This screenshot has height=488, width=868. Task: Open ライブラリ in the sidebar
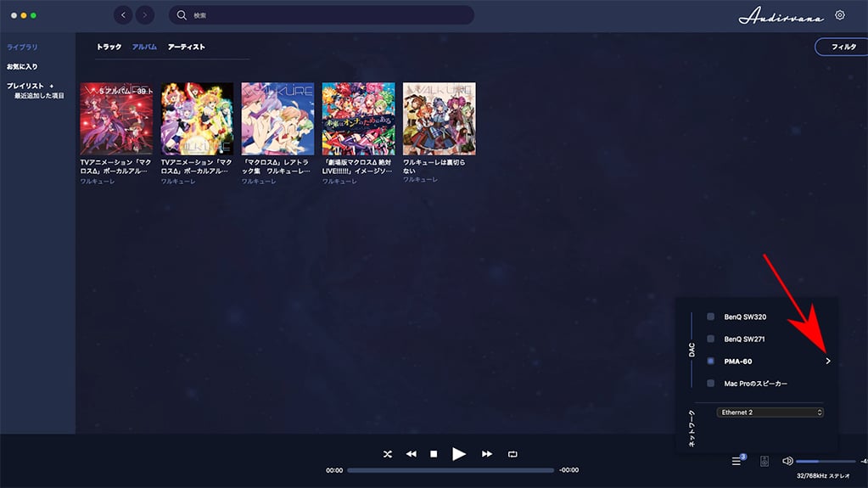click(x=22, y=47)
